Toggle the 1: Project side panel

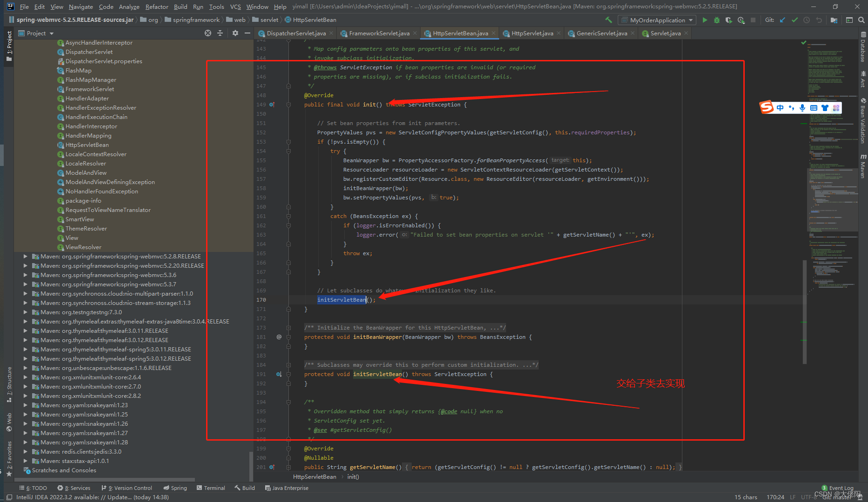coord(9,46)
